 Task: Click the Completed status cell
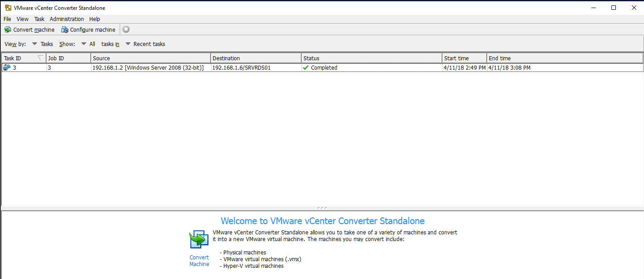pos(372,68)
